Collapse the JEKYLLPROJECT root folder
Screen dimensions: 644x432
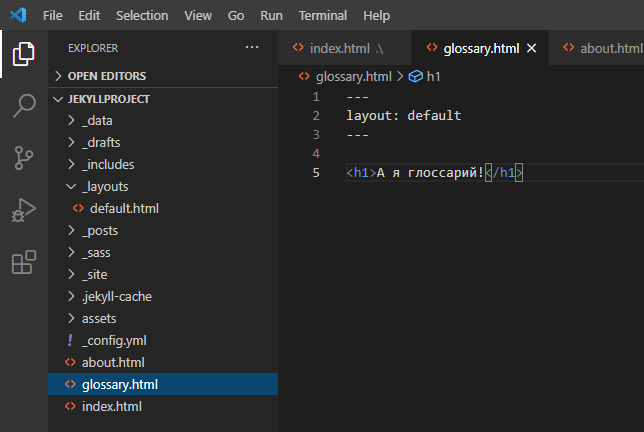(108, 99)
